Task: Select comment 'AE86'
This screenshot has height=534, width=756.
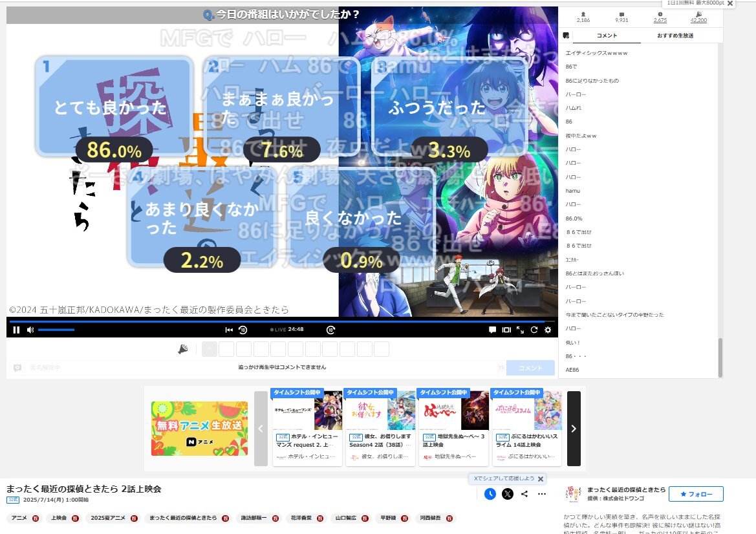Action: coord(572,370)
